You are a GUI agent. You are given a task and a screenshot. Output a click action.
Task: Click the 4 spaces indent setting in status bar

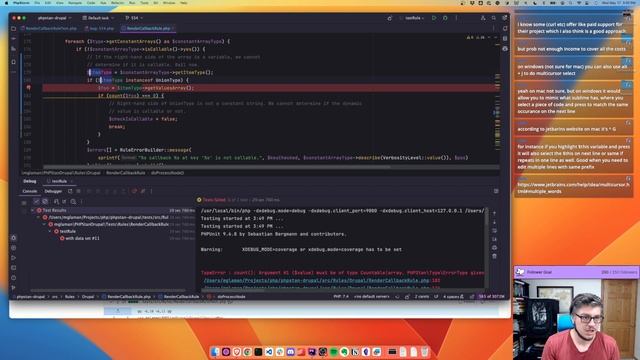pyautogui.click(x=451, y=297)
